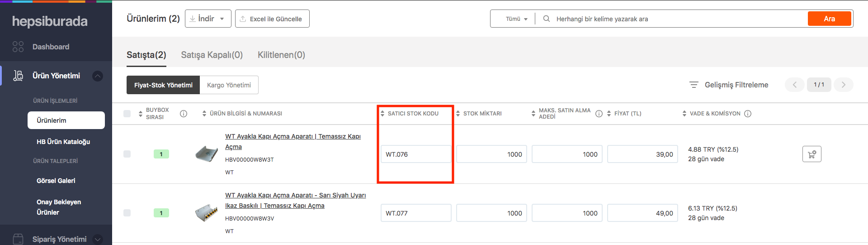The image size is (868, 245).
Task: Click Excel ile Güncelle button
Action: (272, 19)
